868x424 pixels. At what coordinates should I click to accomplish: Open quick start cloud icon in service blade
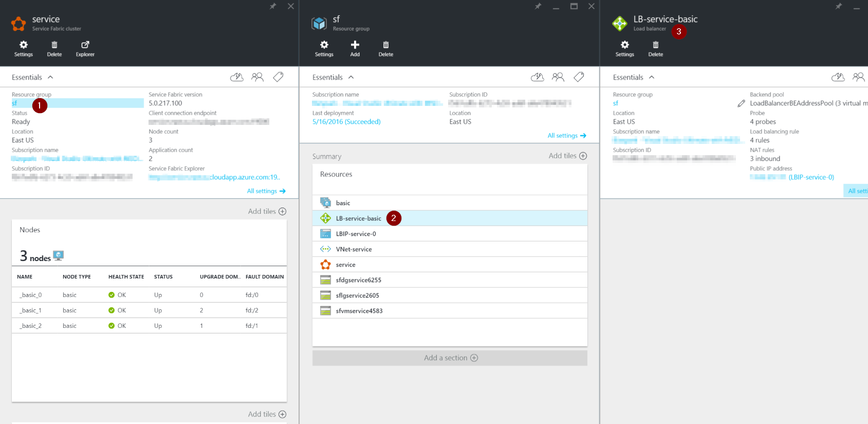(237, 77)
